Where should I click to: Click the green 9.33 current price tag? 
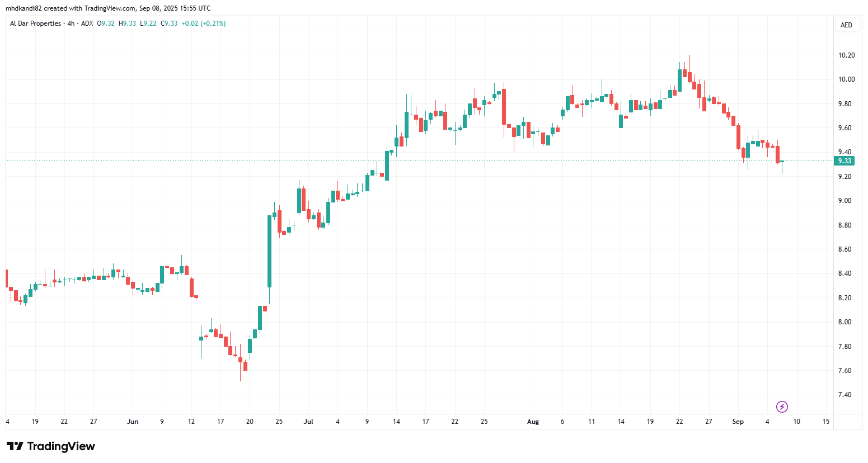click(x=844, y=161)
